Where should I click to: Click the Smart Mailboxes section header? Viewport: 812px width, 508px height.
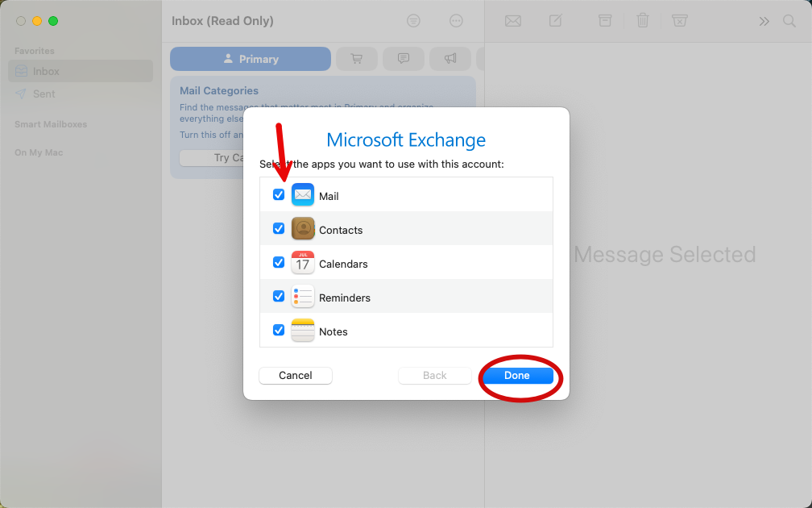coord(51,124)
